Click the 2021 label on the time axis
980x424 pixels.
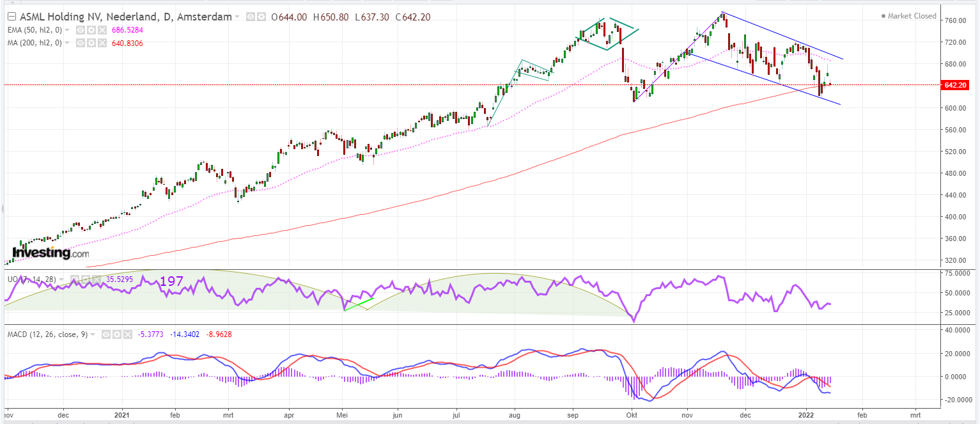(121, 414)
